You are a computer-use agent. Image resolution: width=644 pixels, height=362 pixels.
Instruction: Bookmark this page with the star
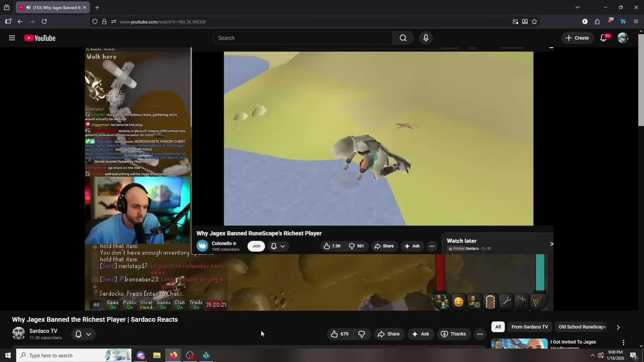coord(534,22)
